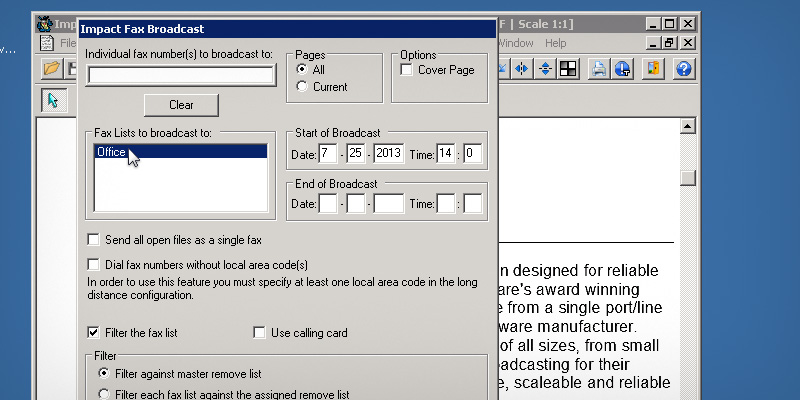The image size is (800, 400).
Task: Click the Open folder toolbar icon
Action: 52,69
